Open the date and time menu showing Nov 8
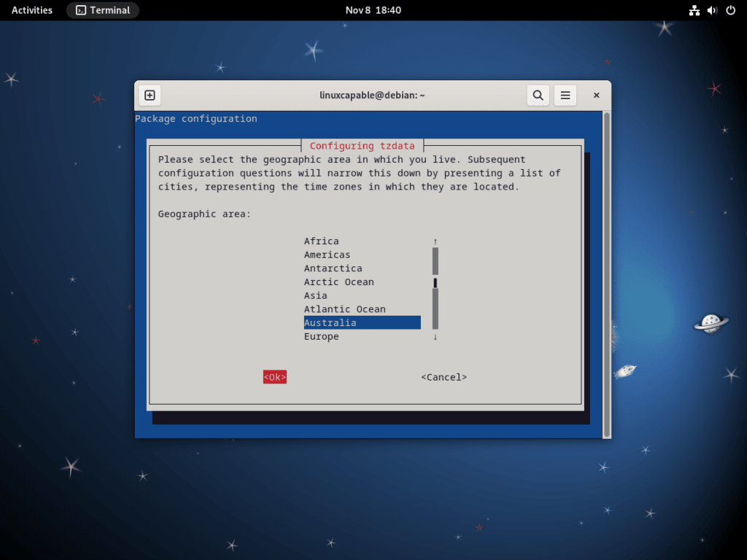 point(373,10)
